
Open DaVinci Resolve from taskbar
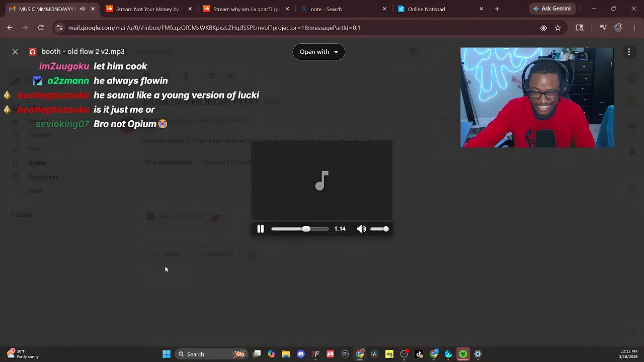(374, 354)
